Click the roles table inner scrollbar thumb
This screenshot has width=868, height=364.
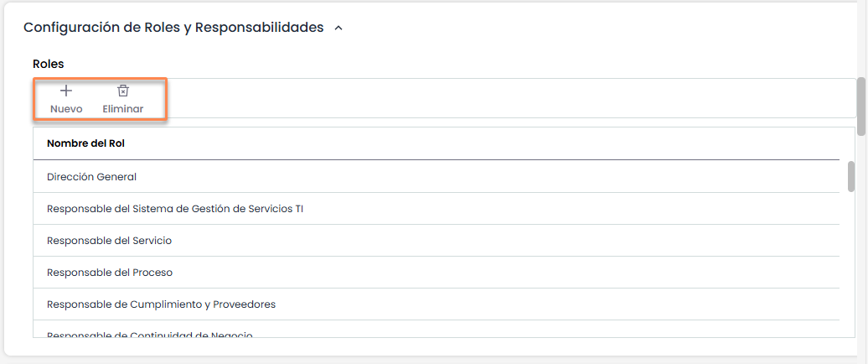(x=851, y=176)
